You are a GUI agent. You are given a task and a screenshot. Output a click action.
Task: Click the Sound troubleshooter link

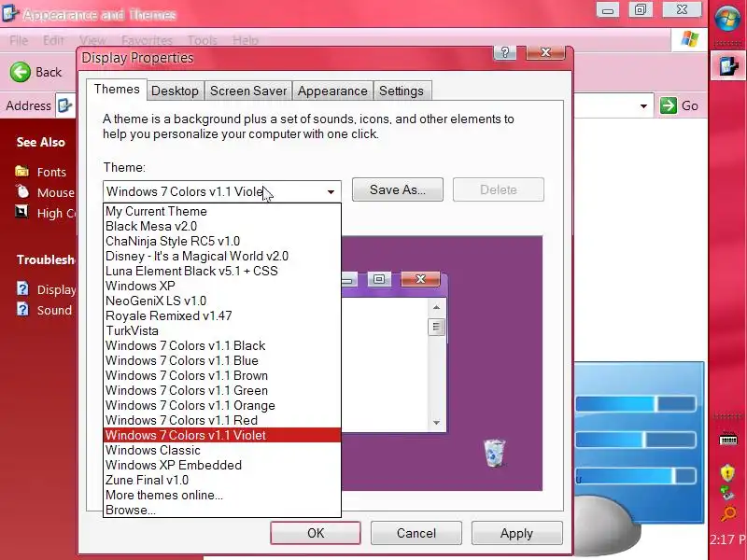click(x=54, y=310)
